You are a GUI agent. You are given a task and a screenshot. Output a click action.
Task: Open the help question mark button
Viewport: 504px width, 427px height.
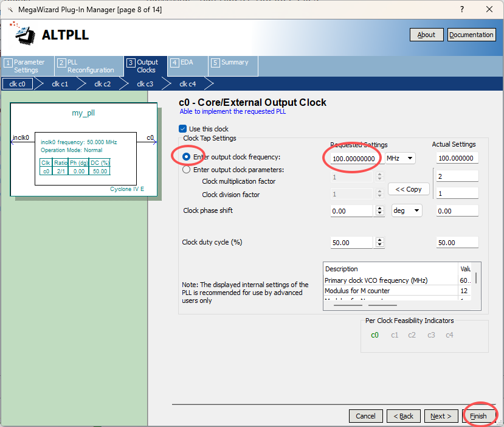coord(462,9)
